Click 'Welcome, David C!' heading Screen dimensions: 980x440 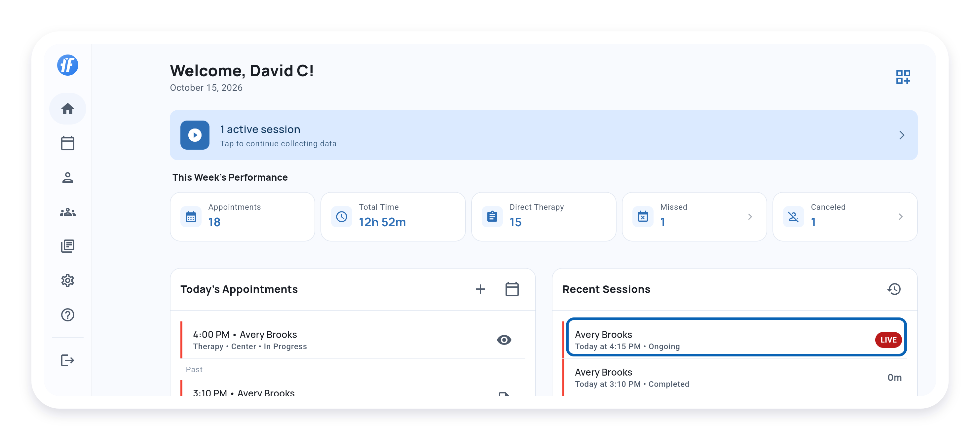click(x=242, y=71)
